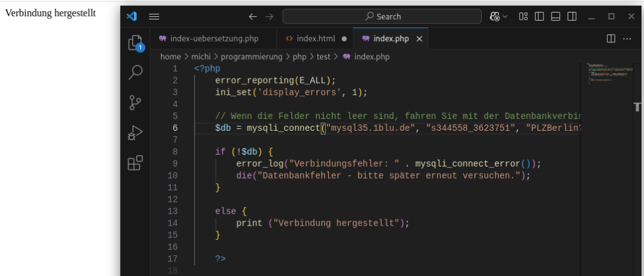Viewport: 644px width, 276px height.
Task: Click the '<?php' opening tag
Action: pos(208,68)
